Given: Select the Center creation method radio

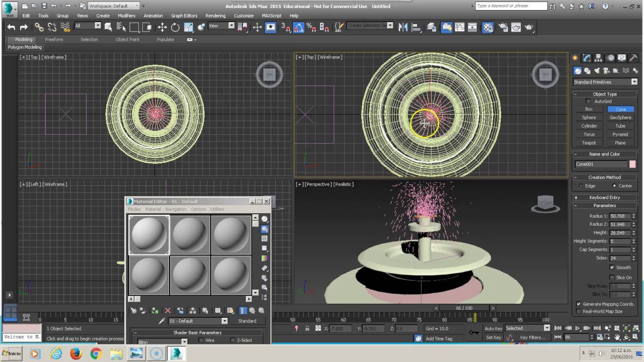Looking at the screenshot, I should pos(614,186).
